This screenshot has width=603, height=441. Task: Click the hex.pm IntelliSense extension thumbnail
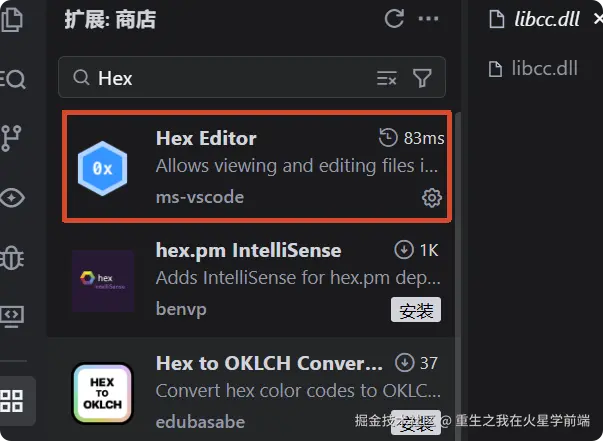[x=103, y=281]
